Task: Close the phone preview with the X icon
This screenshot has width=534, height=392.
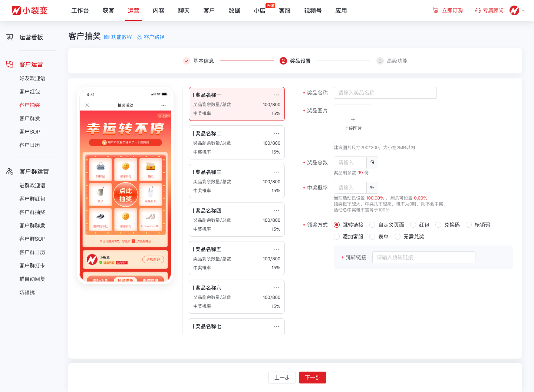Action: pos(87,105)
